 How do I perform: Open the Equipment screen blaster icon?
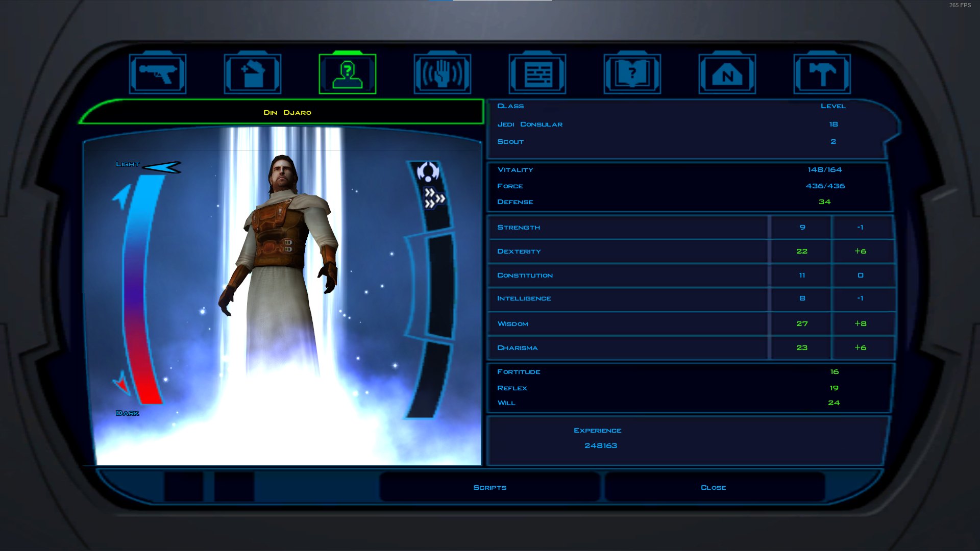[x=158, y=74]
